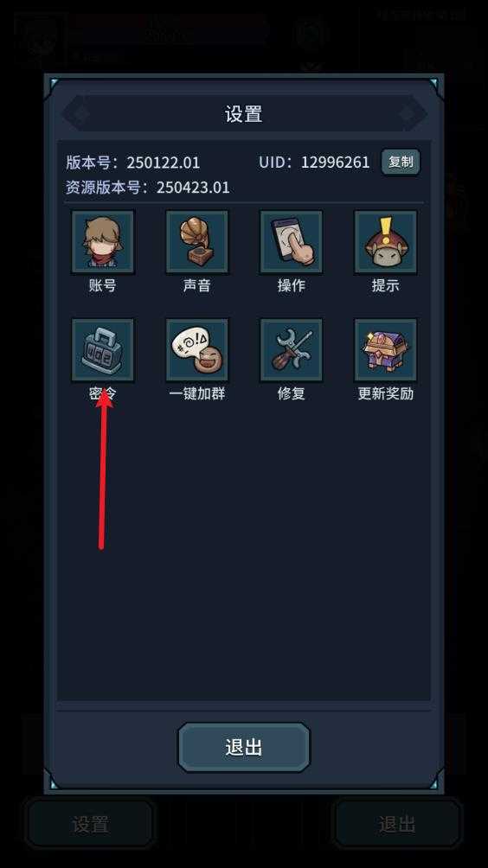The image size is (488, 868).
Task: Click the UID number 12996261
Action: [x=335, y=163]
